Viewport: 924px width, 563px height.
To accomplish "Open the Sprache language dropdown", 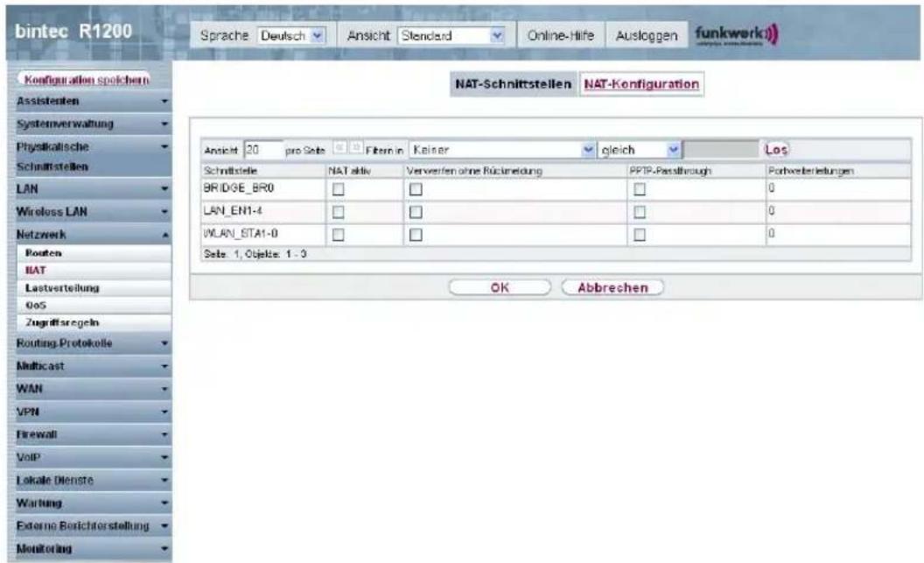I will (x=291, y=36).
